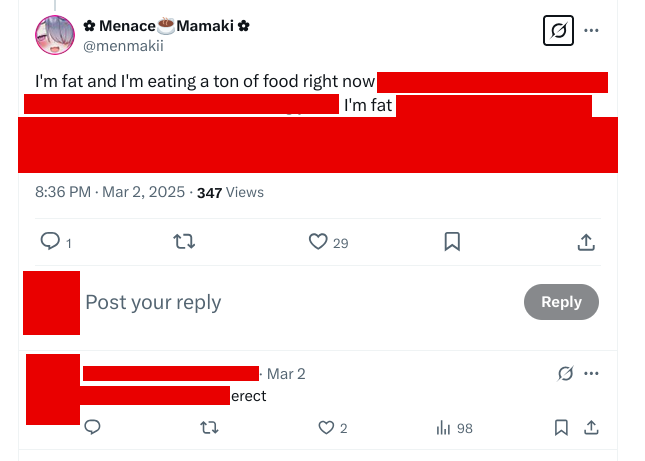The height and width of the screenshot is (461, 645).
Task: Bookmark the main post
Action: (452, 241)
